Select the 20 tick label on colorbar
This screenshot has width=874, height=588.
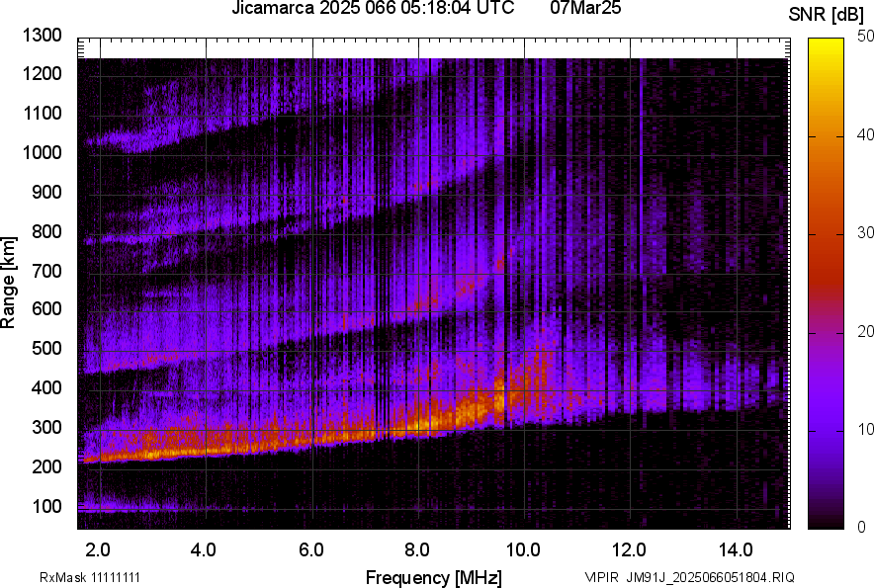coord(866,332)
